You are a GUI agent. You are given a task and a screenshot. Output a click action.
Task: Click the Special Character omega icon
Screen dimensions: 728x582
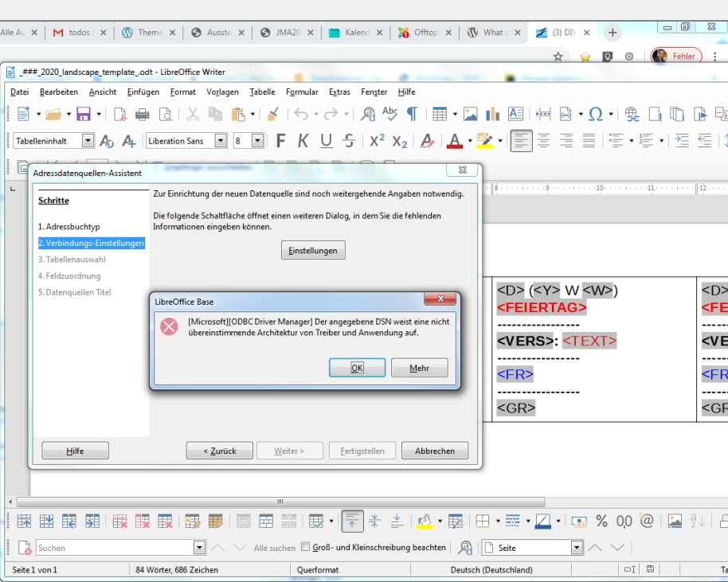coord(595,114)
